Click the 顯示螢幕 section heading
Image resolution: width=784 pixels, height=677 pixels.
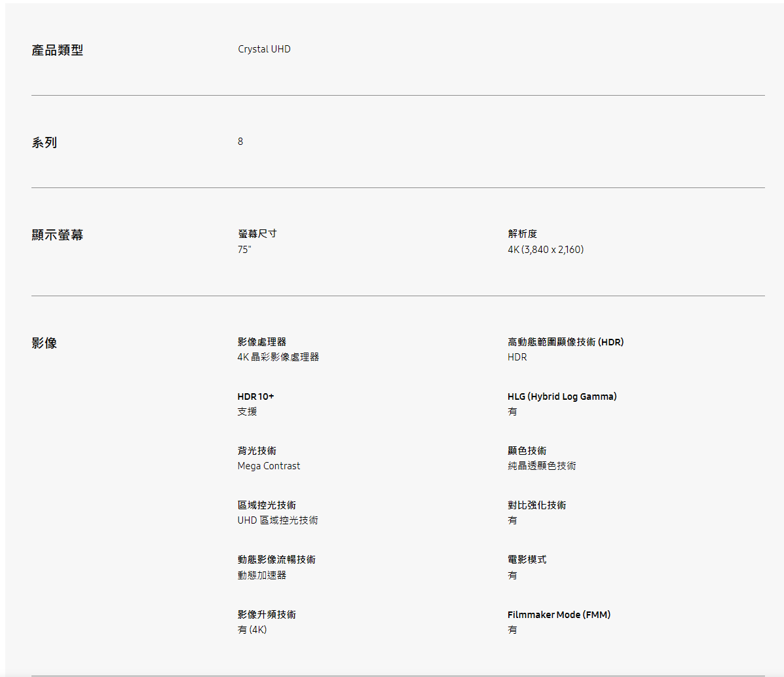(58, 235)
